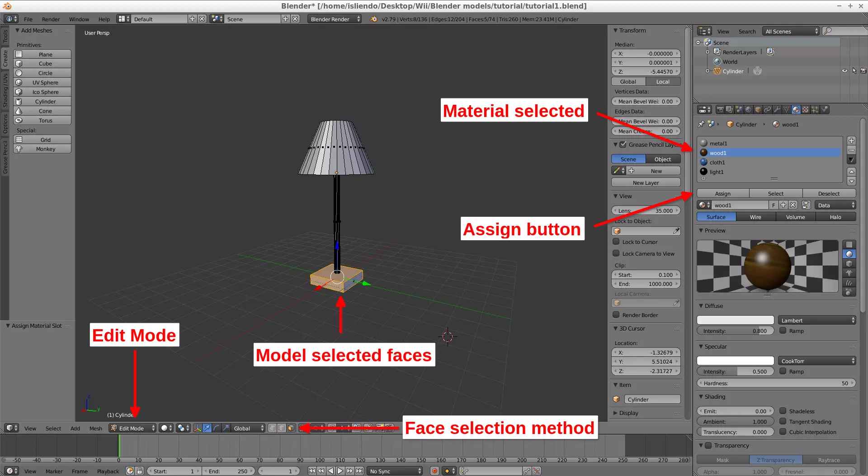Open the Global orientation dropdown
The width and height of the screenshot is (868, 476).
pos(248,428)
